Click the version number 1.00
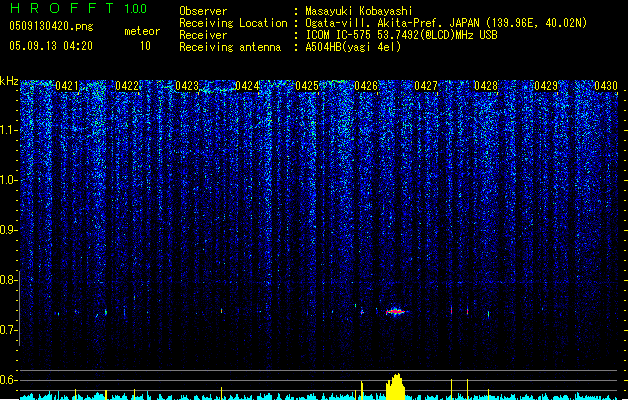This screenshot has height=400, width=629. 136,8
